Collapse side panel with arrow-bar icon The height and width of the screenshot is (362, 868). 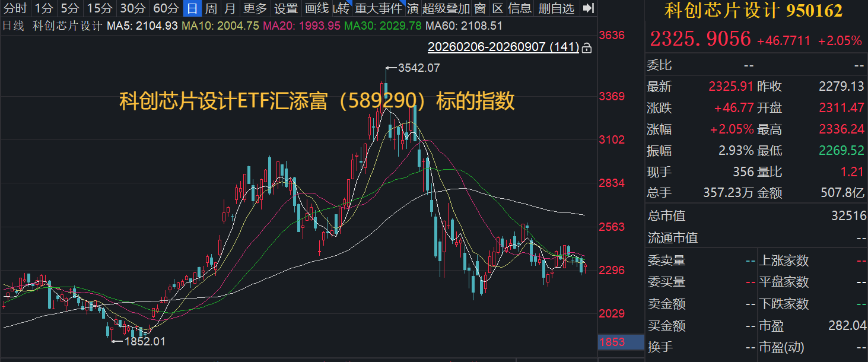click(588, 8)
